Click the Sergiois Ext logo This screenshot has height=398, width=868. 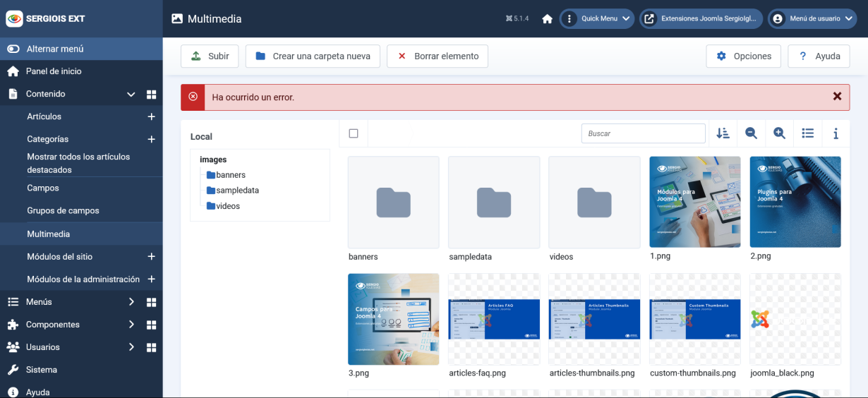pyautogui.click(x=46, y=19)
